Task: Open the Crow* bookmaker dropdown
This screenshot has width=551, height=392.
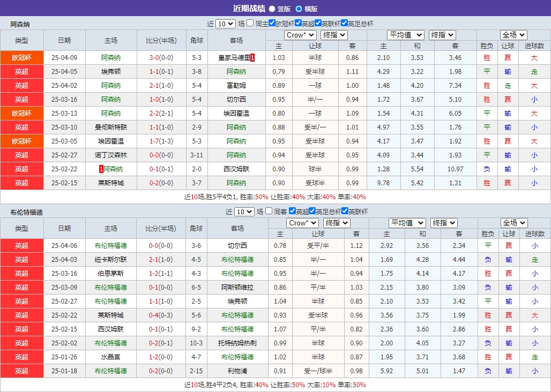Action: (x=301, y=34)
